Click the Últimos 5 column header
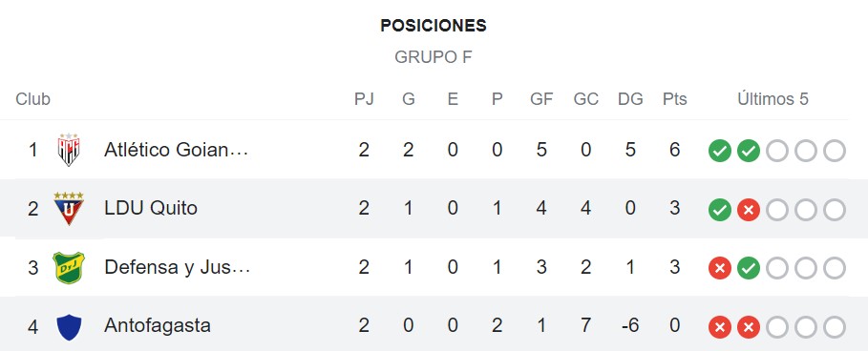This screenshot has width=868, height=351. coord(773,99)
